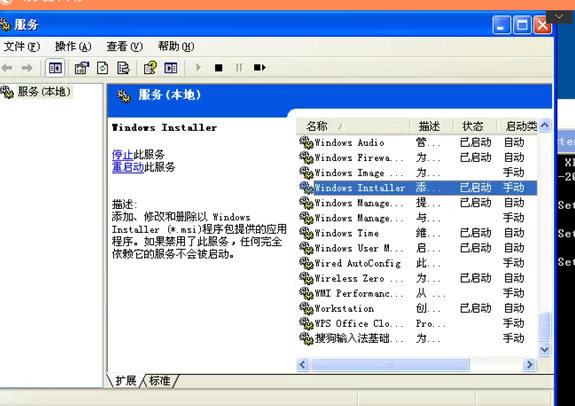Select 服务(本地) in the left tree
This screenshot has height=406, width=575.
44,91
